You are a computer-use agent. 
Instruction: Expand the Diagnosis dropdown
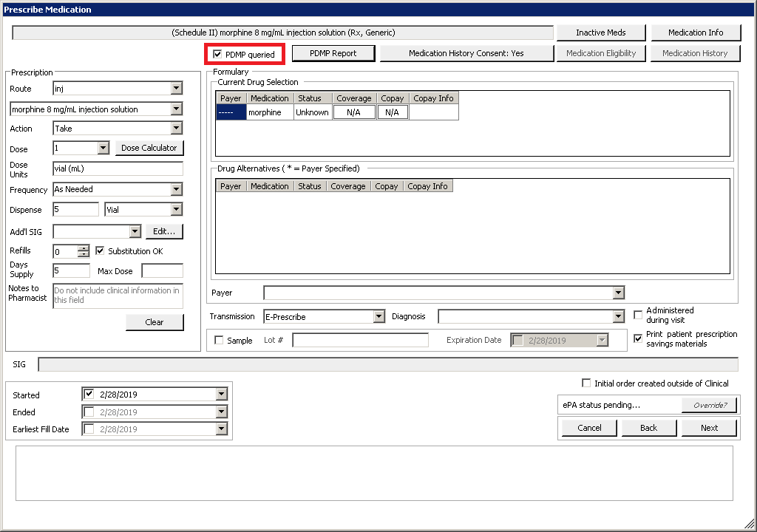(619, 317)
